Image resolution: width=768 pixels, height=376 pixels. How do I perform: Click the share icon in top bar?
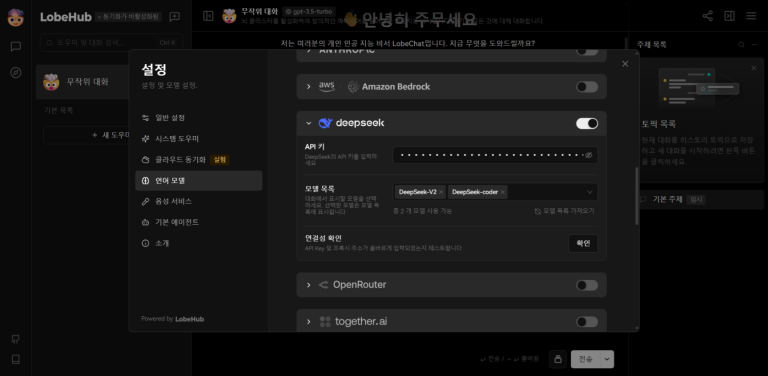pyautogui.click(x=707, y=16)
